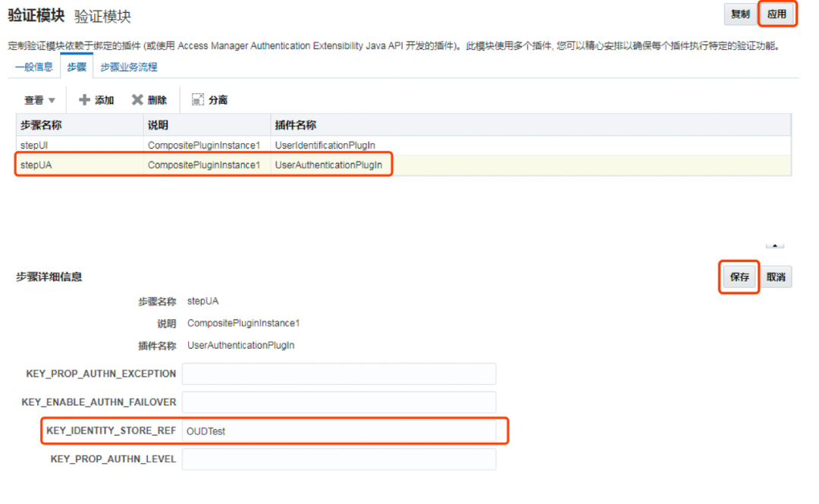Image resolution: width=819 pixels, height=504 pixels.
Task: Open the 步骤业务流程 tab
Action: (x=128, y=67)
